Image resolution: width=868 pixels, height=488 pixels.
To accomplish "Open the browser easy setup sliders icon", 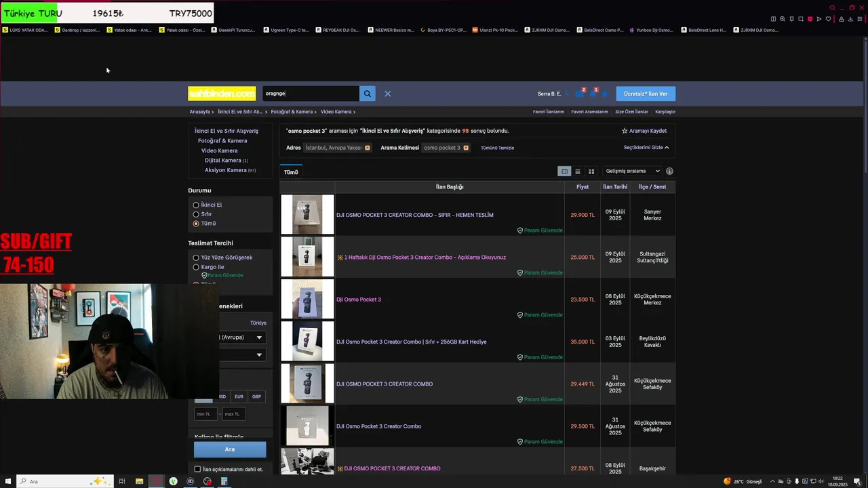I will point(859,19).
